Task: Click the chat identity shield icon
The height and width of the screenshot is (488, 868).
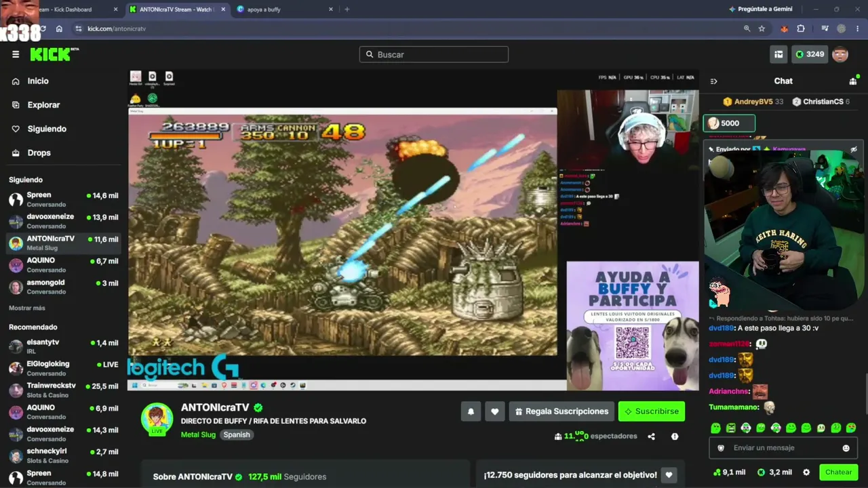Action: (x=721, y=448)
